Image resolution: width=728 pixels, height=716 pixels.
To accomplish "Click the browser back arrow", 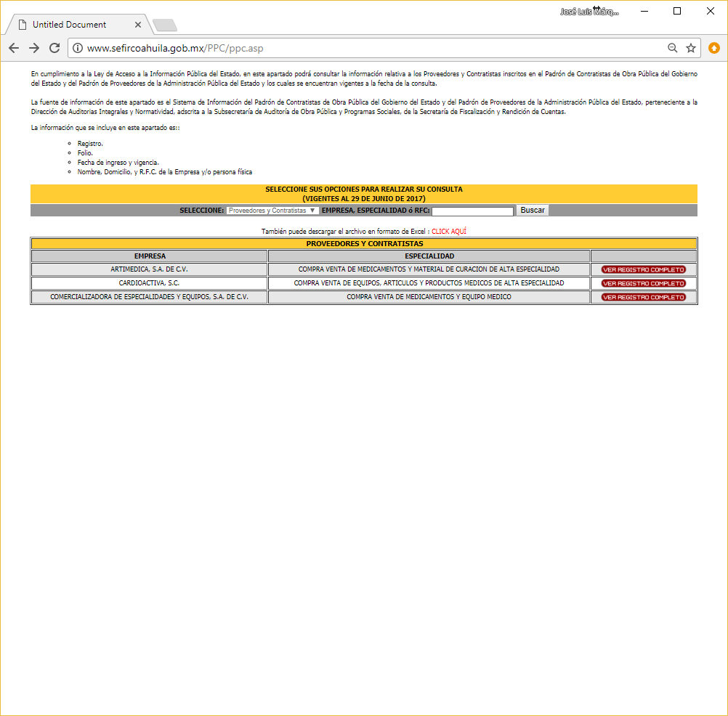I will pyautogui.click(x=14, y=48).
